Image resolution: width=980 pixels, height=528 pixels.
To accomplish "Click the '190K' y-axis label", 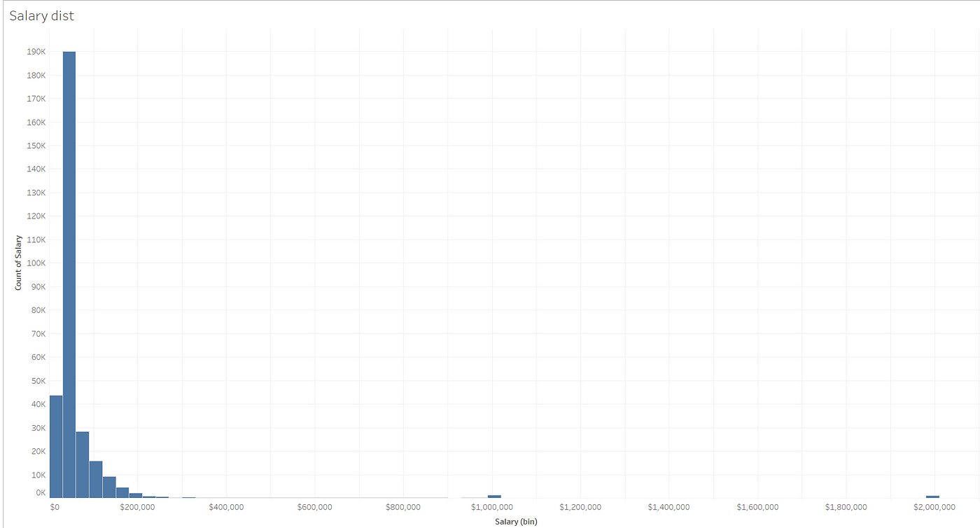I will tap(36, 52).
